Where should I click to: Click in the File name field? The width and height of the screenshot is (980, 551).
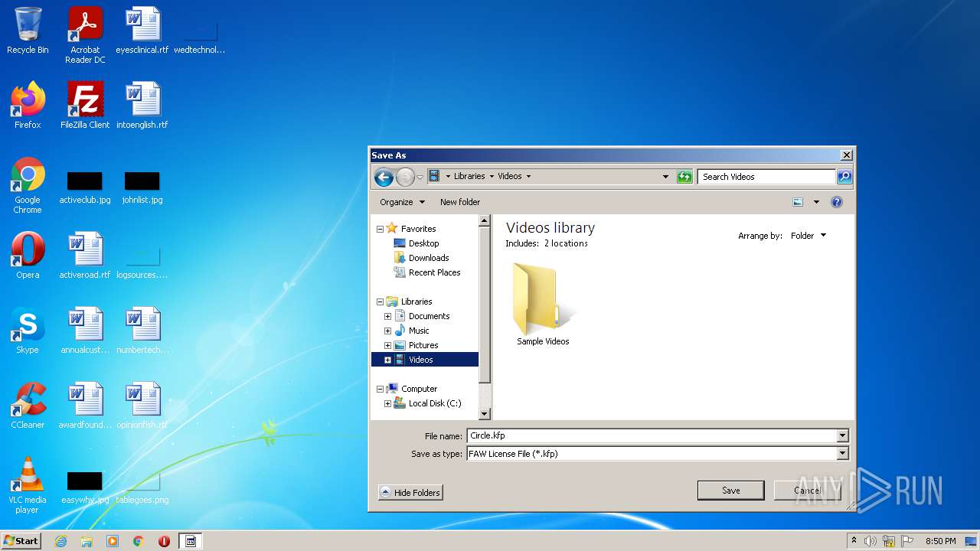tap(652, 435)
